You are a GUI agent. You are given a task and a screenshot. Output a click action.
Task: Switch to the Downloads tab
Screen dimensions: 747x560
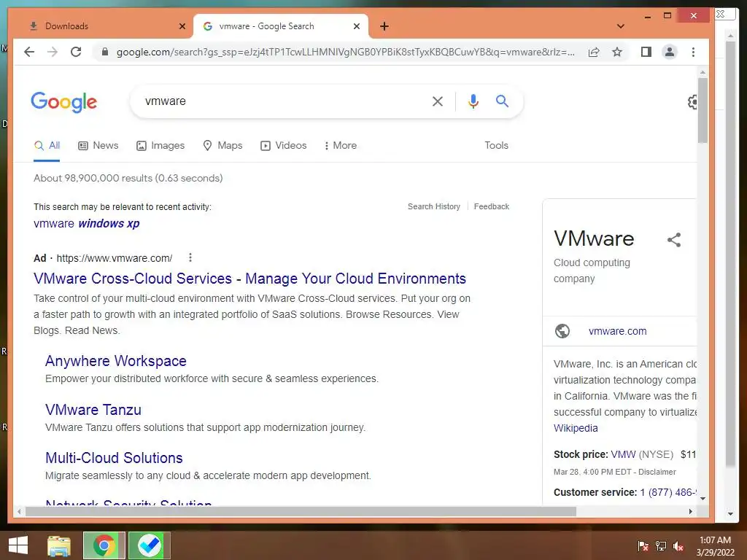(x=102, y=26)
